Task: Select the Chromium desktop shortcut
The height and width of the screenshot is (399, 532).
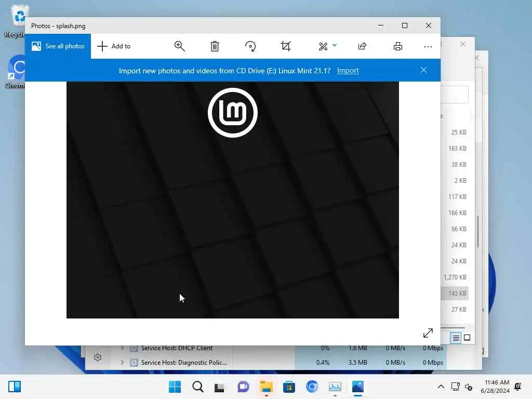Action: (x=15, y=72)
